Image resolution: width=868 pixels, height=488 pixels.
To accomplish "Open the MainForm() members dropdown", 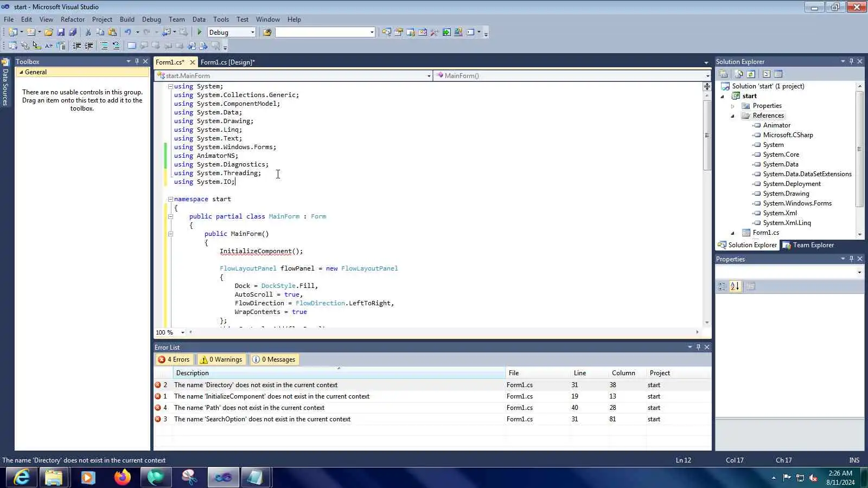I will click(707, 76).
